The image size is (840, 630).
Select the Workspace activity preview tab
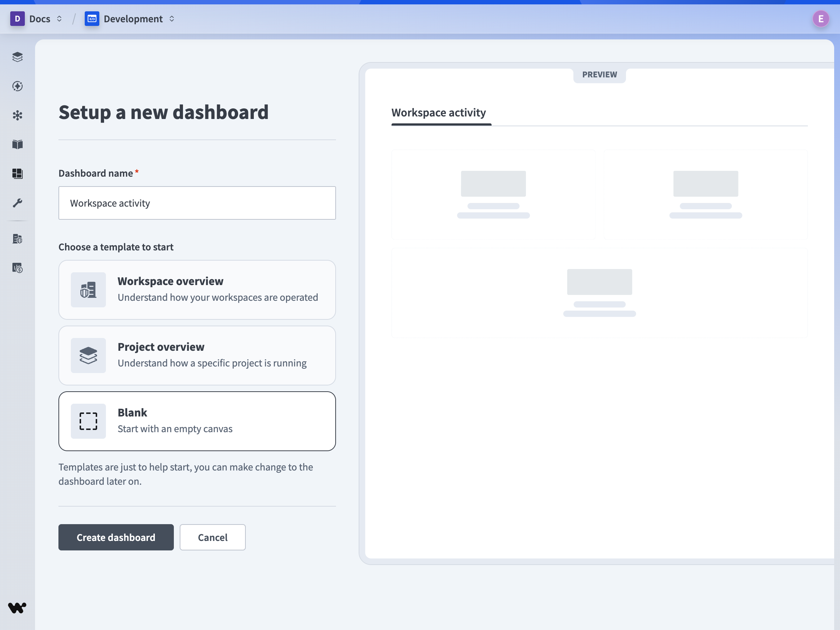439,113
